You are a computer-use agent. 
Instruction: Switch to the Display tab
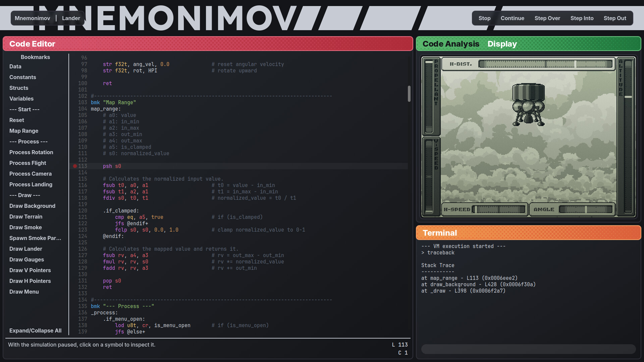502,44
